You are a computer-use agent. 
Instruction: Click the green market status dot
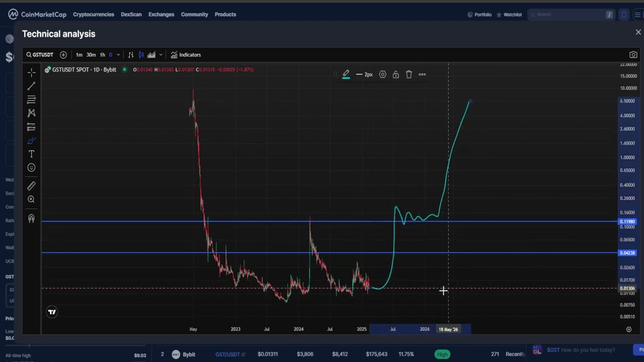pos(124,69)
